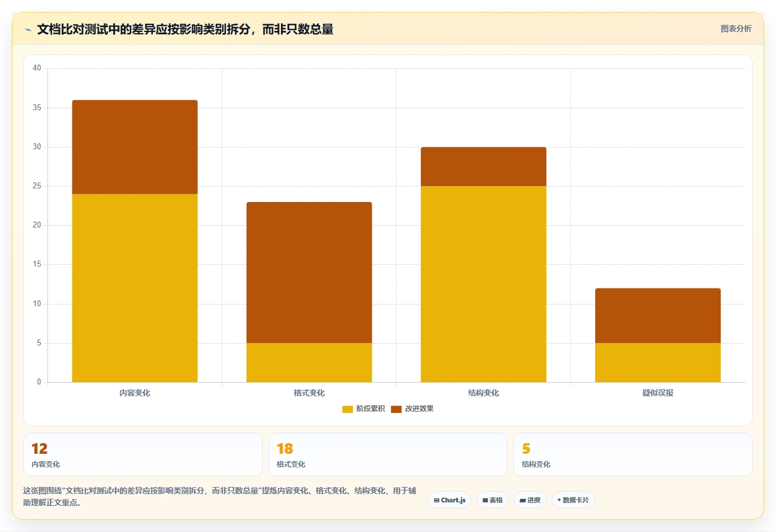
Task: Click the 数据卡片 tag
Action: pos(573,500)
